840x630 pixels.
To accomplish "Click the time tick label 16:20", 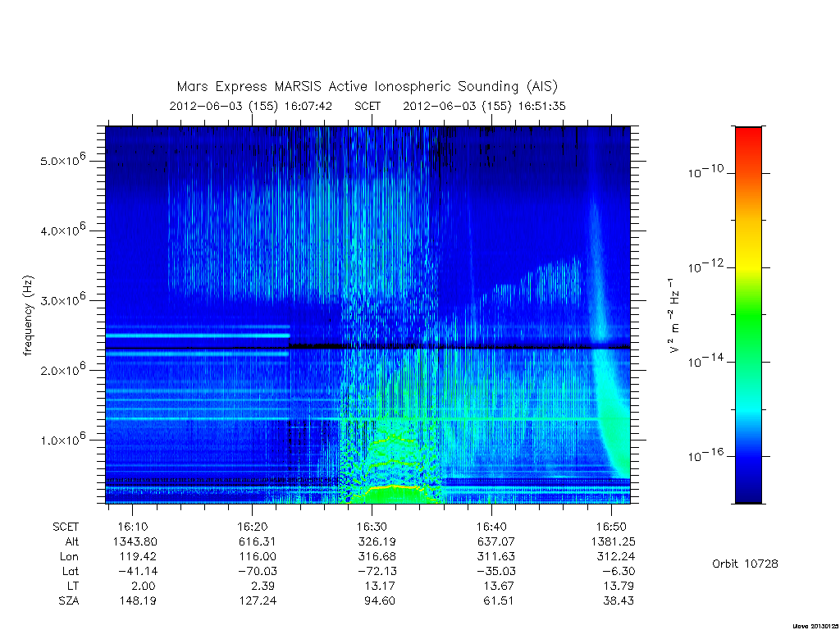I will (x=252, y=527).
